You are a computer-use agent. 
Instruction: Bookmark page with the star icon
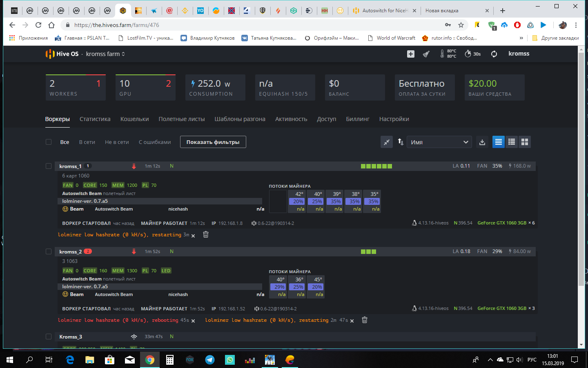[x=461, y=25]
